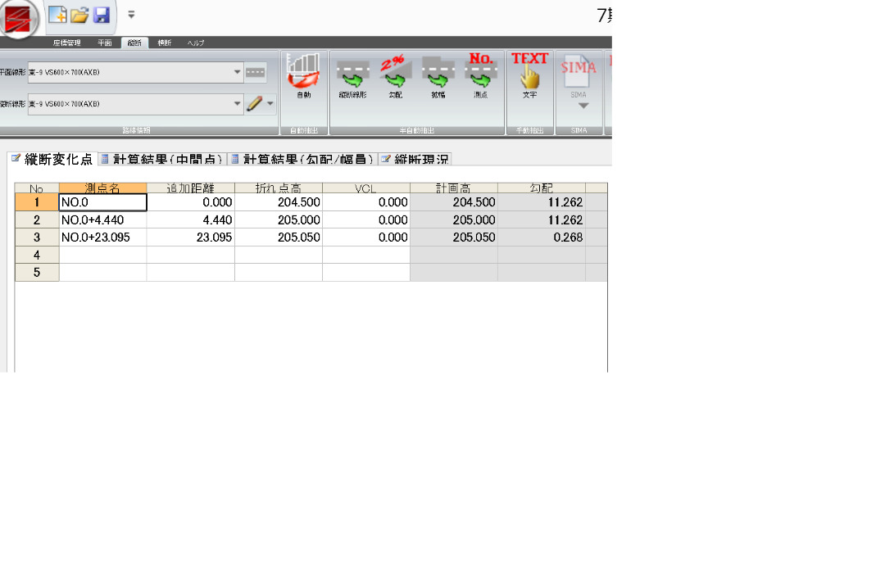The width and height of the screenshot is (885, 588).
Task: Open the 平面線形 combo box dropdown
Action: pyautogui.click(x=237, y=72)
